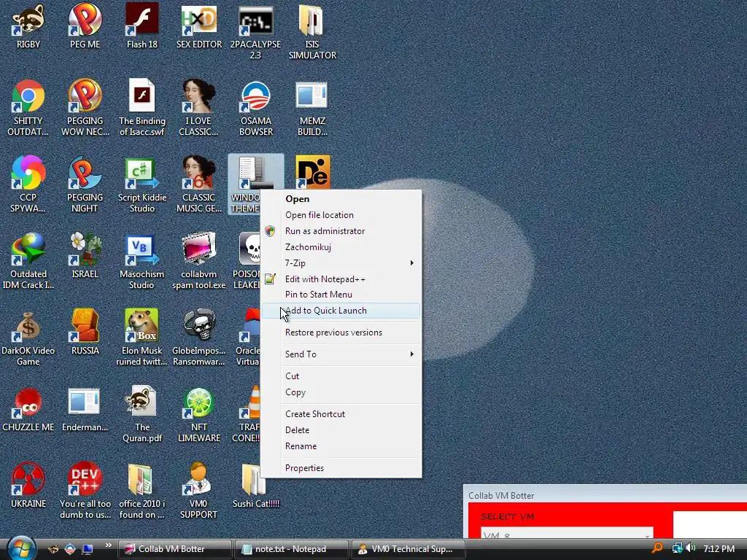Open the OSAMA BOWSER icon
This screenshot has height=560, width=747.
255,108
